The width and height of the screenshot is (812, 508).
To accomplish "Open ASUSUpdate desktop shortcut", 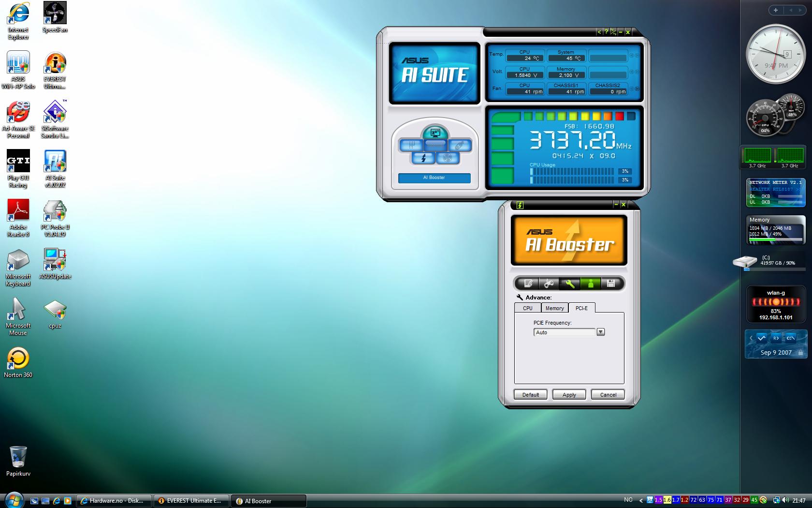I will [55, 264].
